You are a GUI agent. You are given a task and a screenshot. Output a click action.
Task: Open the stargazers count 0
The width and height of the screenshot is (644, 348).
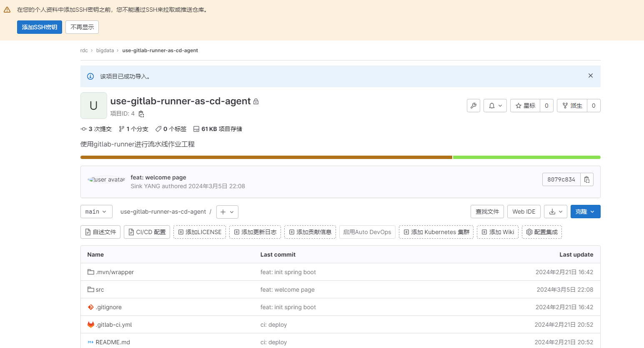[x=546, y=106]
